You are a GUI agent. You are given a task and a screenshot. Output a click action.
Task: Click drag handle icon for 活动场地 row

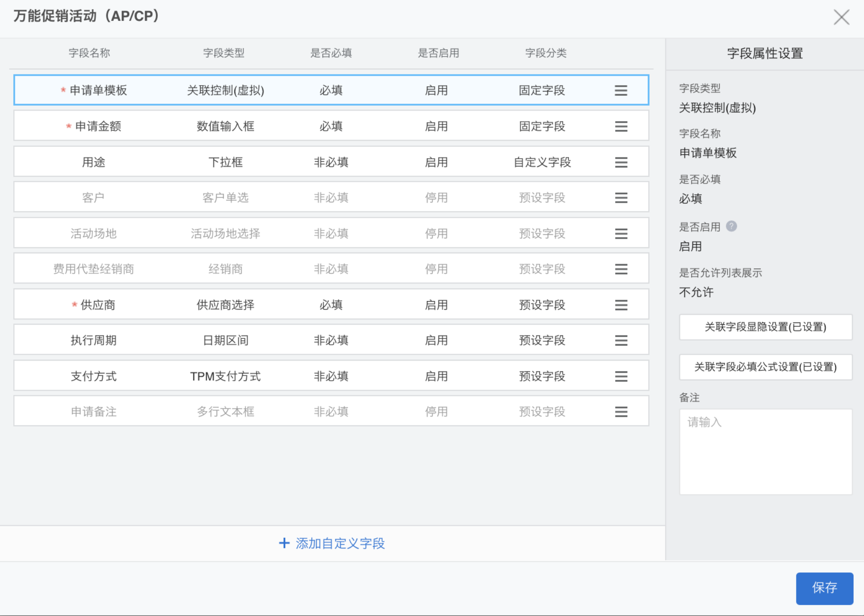pyautogui.click(x=621, y=234)
